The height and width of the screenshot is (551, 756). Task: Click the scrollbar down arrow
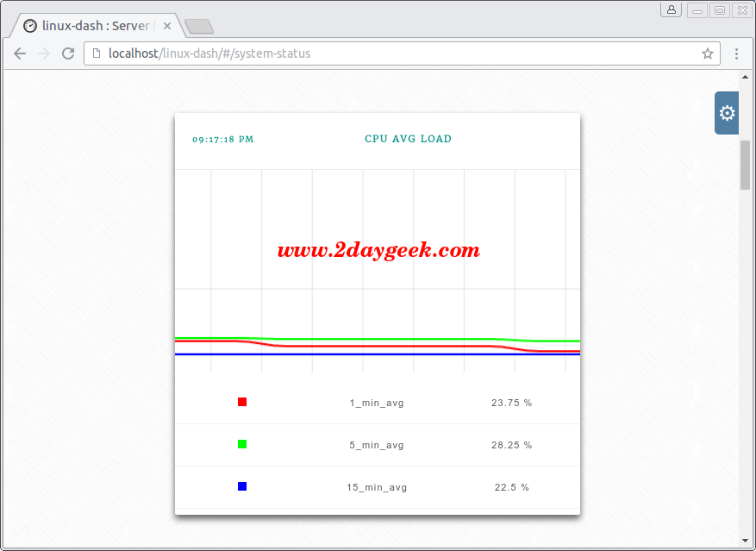tap(745, 541)
